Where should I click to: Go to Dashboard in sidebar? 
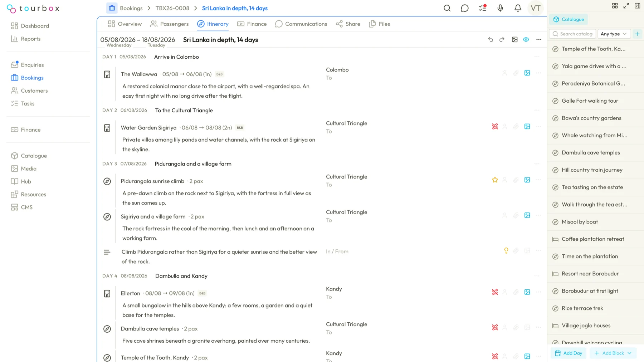(30, 26)
